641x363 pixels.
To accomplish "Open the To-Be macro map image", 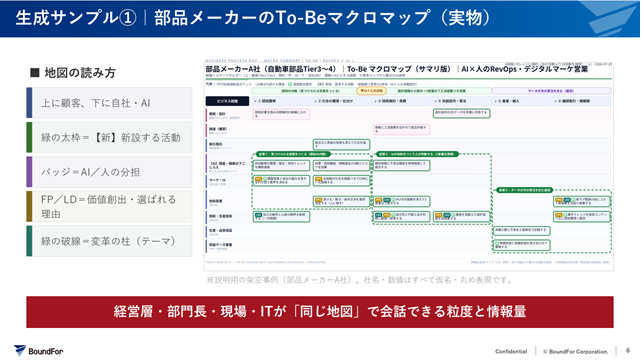I will click(409, 165).
